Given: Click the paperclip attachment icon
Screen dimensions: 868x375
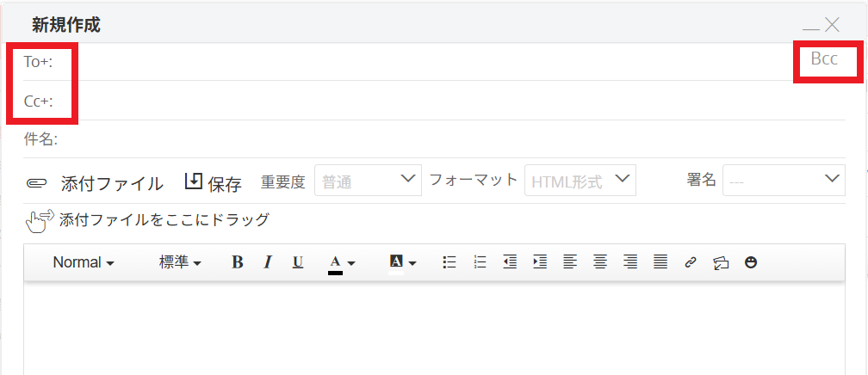Looking at the screenshot, I should 36,183.
